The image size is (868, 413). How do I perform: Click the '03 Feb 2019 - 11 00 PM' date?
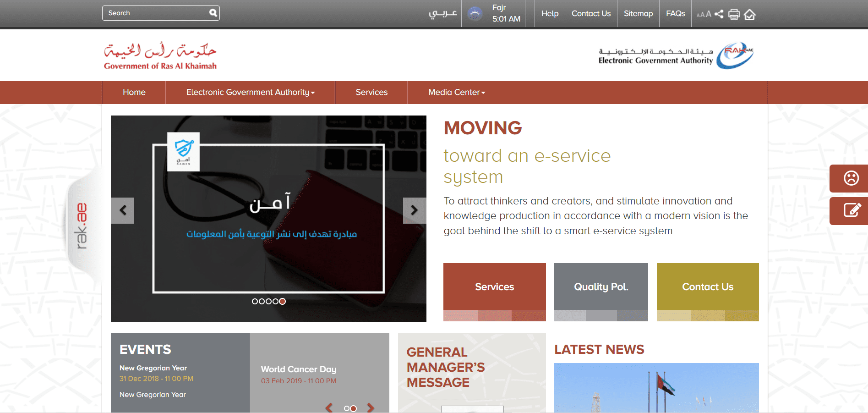point(299,381)
